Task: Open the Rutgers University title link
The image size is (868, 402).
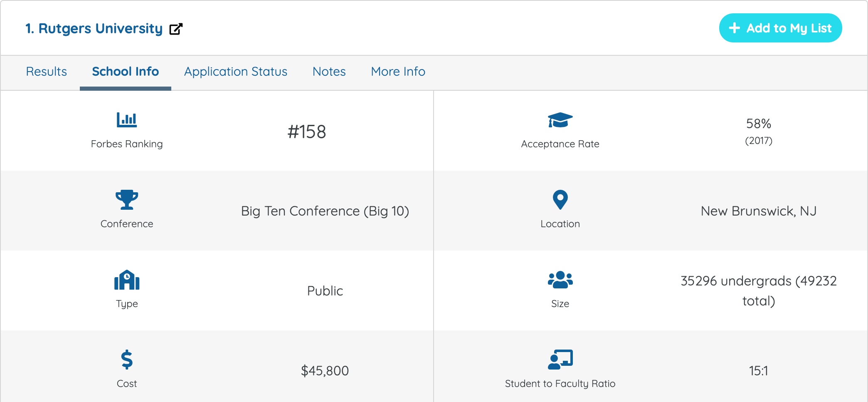Action: point(94,29)
